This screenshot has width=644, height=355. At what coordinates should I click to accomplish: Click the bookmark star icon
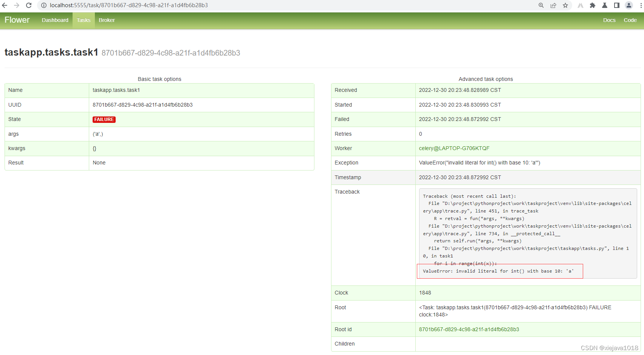pyautogui.click(x=565, y=5)
